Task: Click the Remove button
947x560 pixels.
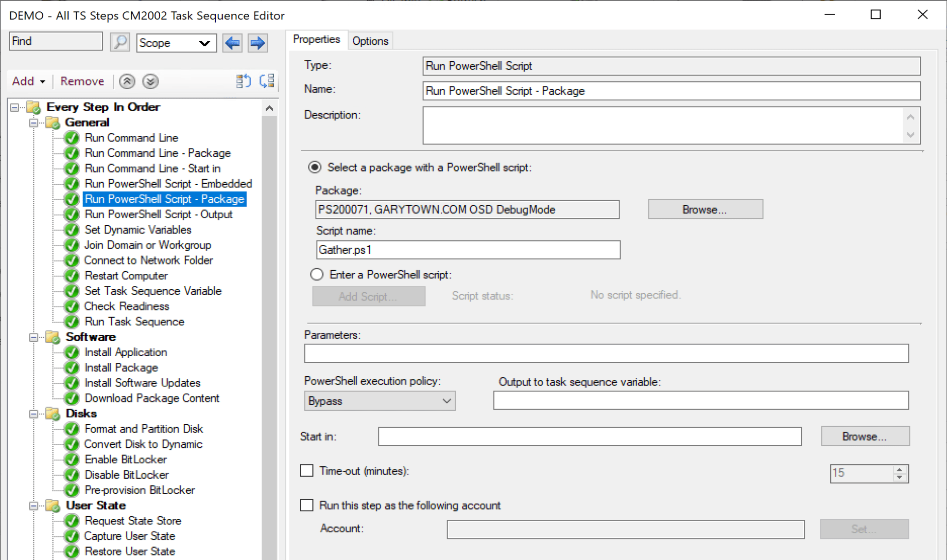Action: pos(82,81)
